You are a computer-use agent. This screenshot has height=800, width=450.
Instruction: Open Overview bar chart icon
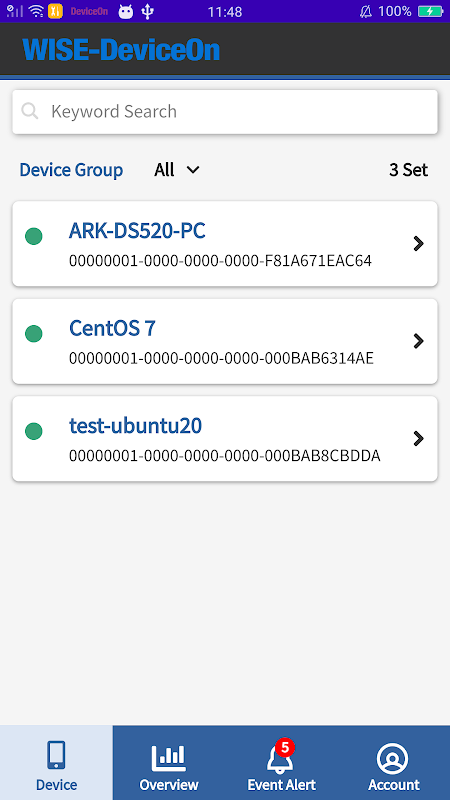pyautogui.click(x=169, y=757)
